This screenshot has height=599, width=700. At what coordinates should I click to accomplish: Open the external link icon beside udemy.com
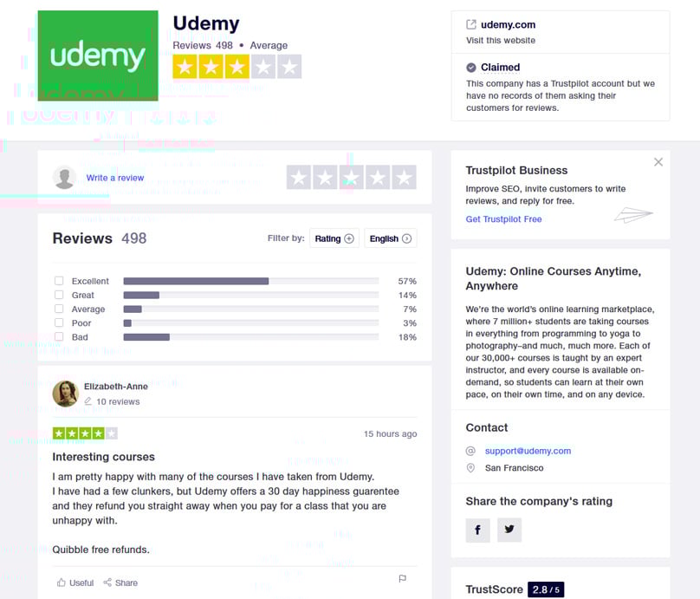pyautogui.click(x=471, y=24)
